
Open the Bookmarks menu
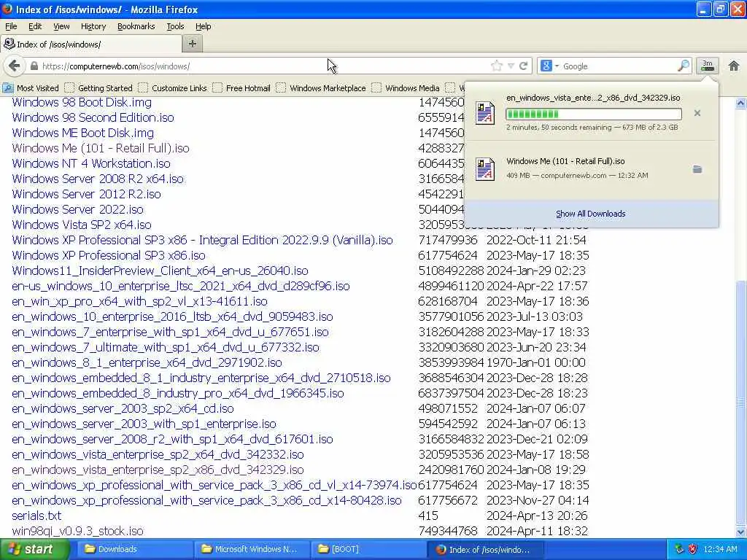[136, 26]
